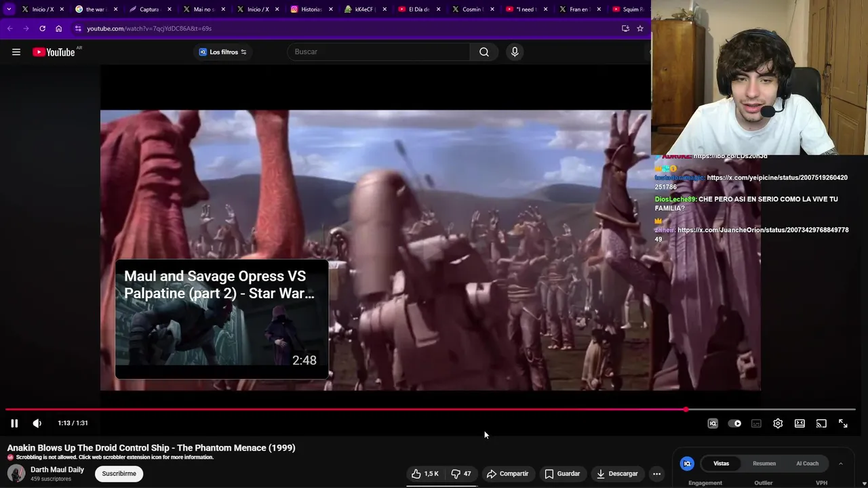This screenshot has height=488, width=868.
Task: Click the Compartir share button
Action: coord(507,474)
